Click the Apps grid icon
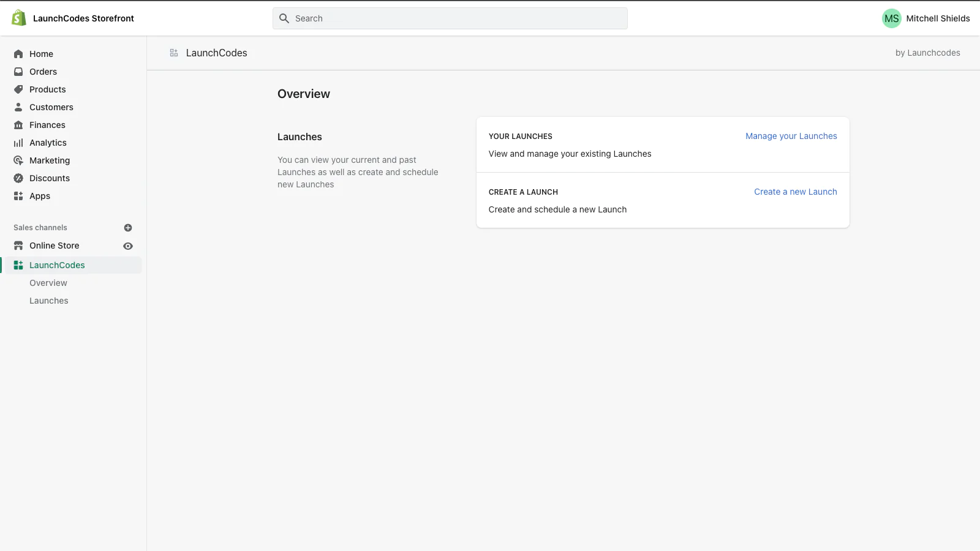980x551 pixels. pos(18,196)
